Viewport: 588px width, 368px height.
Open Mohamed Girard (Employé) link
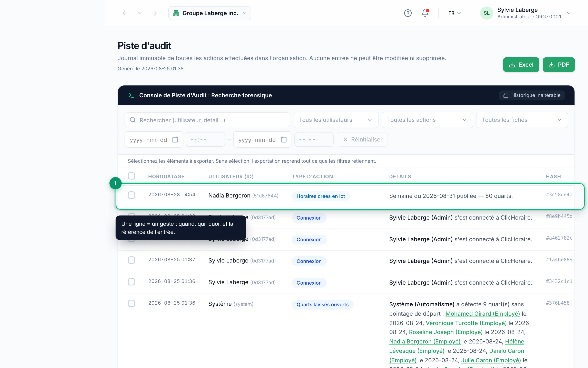click(x=483, y=314)
